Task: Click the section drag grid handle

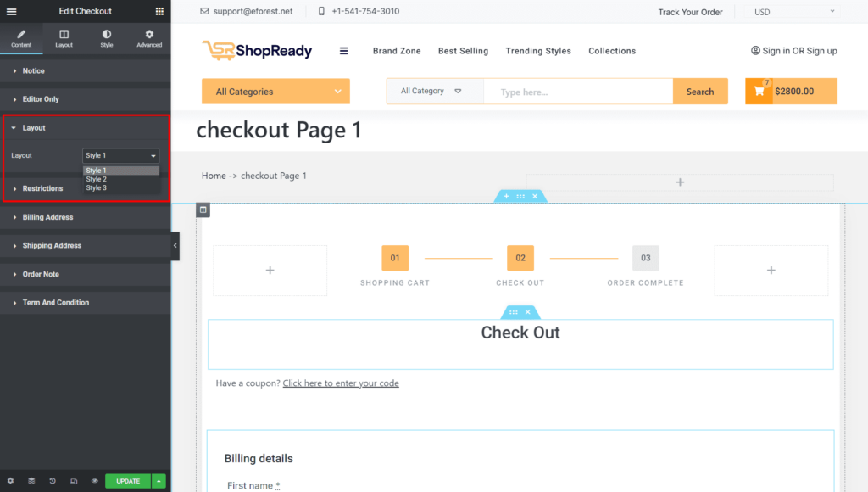Action: pos(520,196)
